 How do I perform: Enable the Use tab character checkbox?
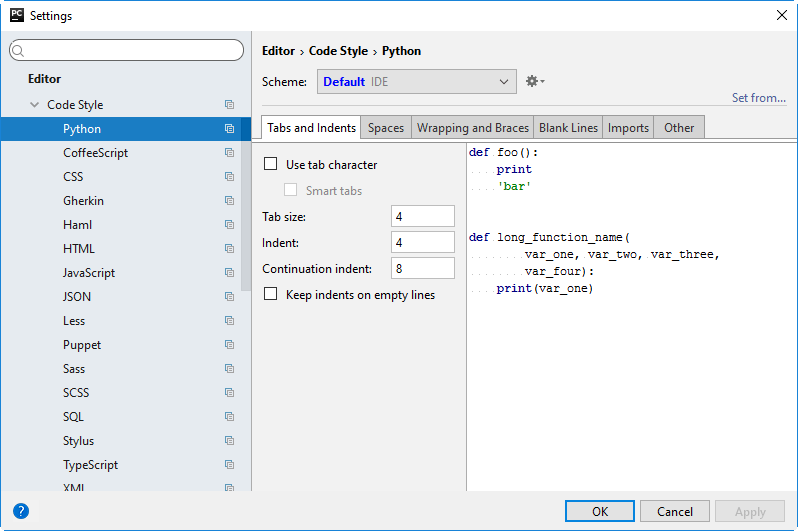point(270,164)
